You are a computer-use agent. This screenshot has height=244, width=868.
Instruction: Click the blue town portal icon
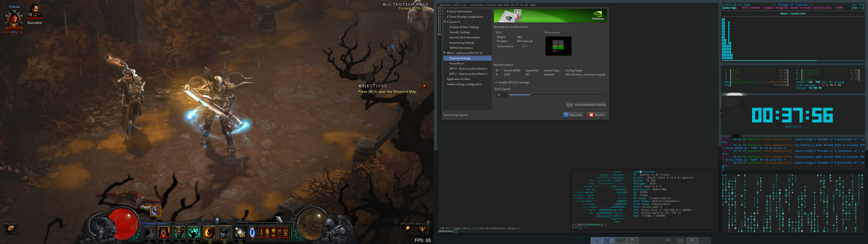coord(252,232)
